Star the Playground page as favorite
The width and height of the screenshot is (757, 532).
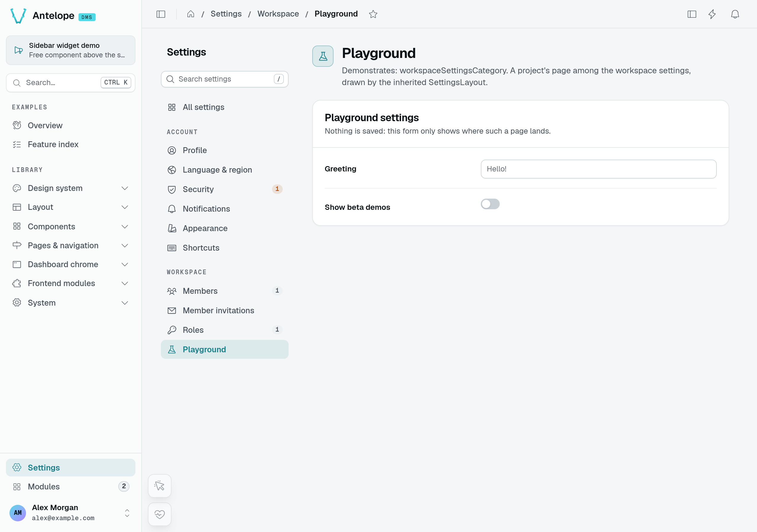point(373,14)
